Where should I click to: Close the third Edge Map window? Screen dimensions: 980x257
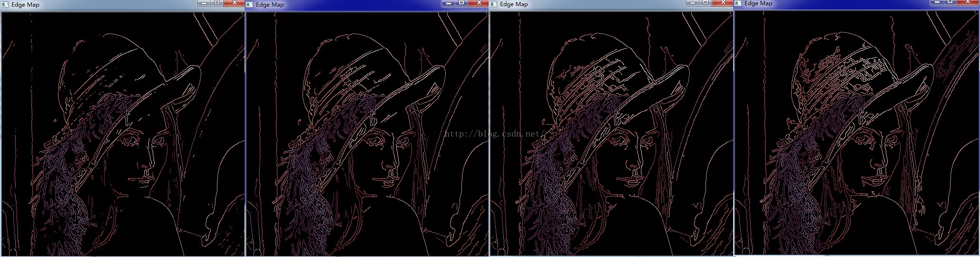[x=723, y=2]
